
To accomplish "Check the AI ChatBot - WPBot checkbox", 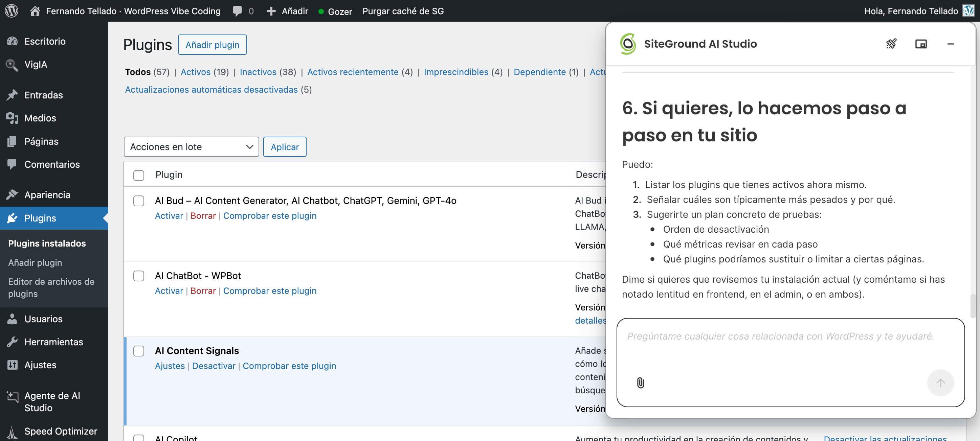I will (138, 276).
